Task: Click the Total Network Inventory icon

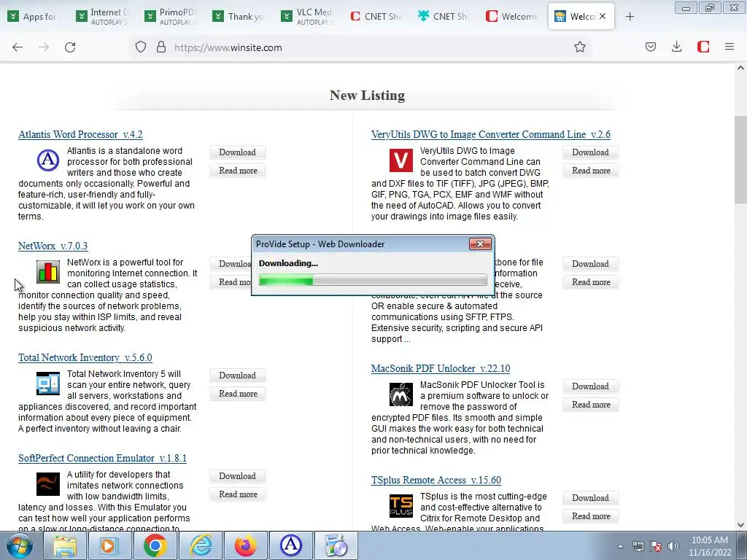Action: pos(48,384)
